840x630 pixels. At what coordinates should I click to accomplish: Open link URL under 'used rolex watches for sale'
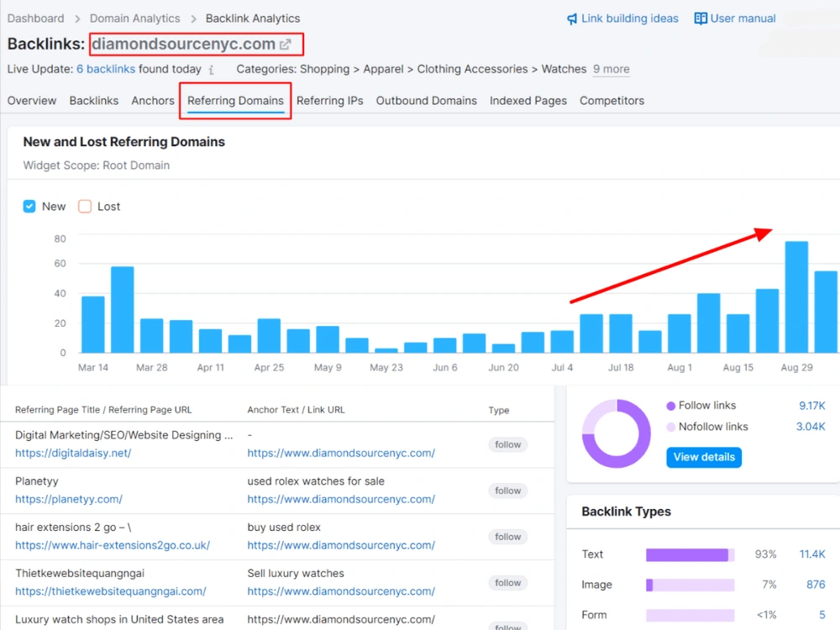point(341,499)
